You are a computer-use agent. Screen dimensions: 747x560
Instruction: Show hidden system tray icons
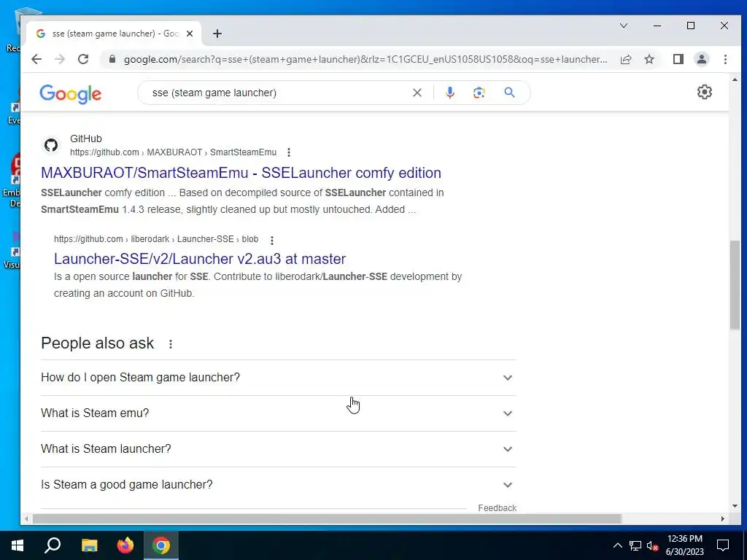617,545
